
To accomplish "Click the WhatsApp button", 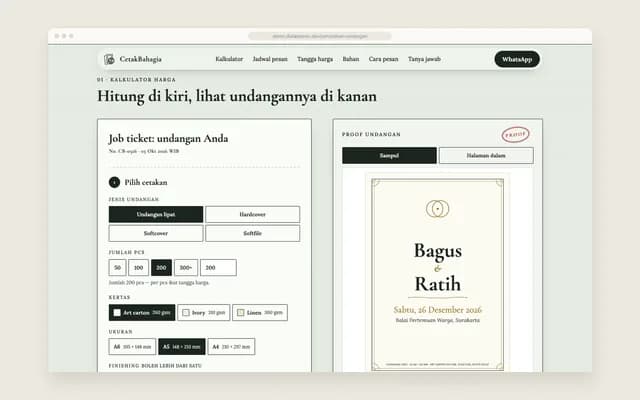I will click(x=517, y=59).
